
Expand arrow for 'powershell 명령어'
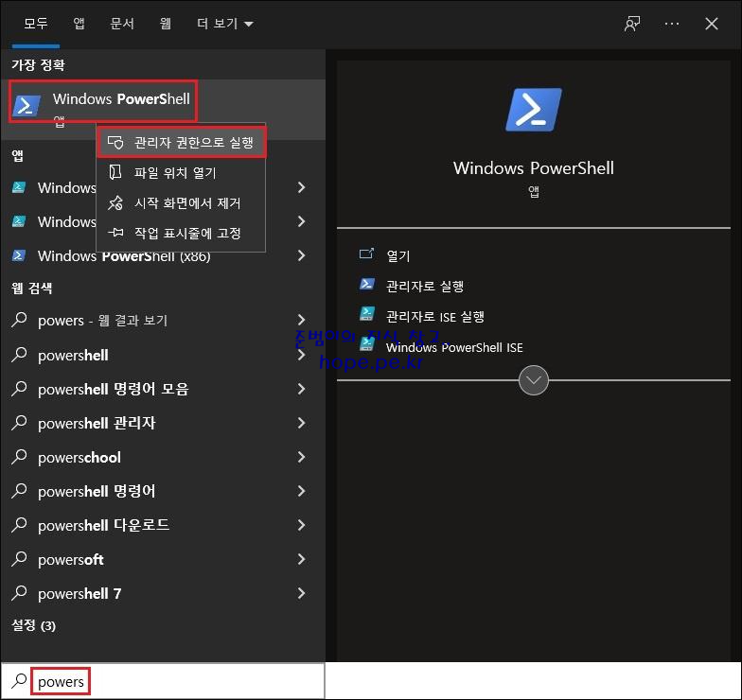(301, 492)
